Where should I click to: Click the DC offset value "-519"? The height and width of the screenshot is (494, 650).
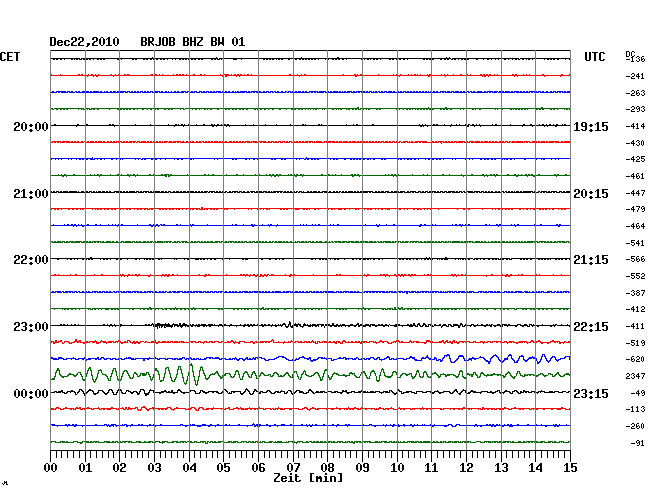point(635,343)
